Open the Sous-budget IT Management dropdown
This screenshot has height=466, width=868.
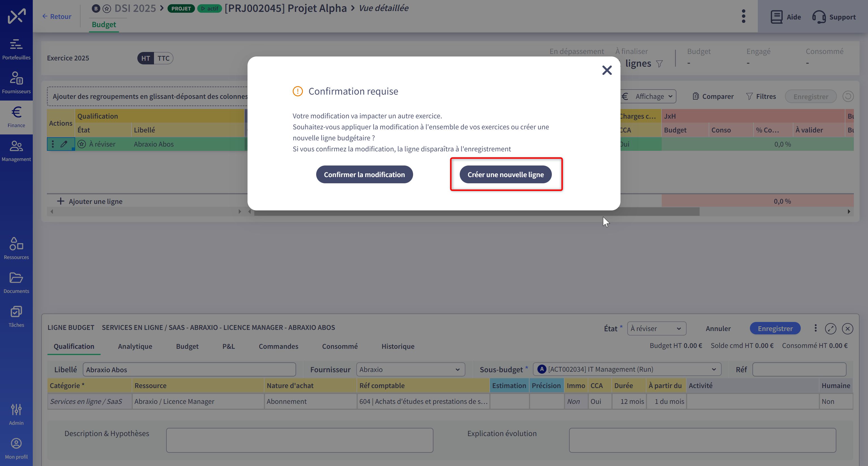(627, 369)
